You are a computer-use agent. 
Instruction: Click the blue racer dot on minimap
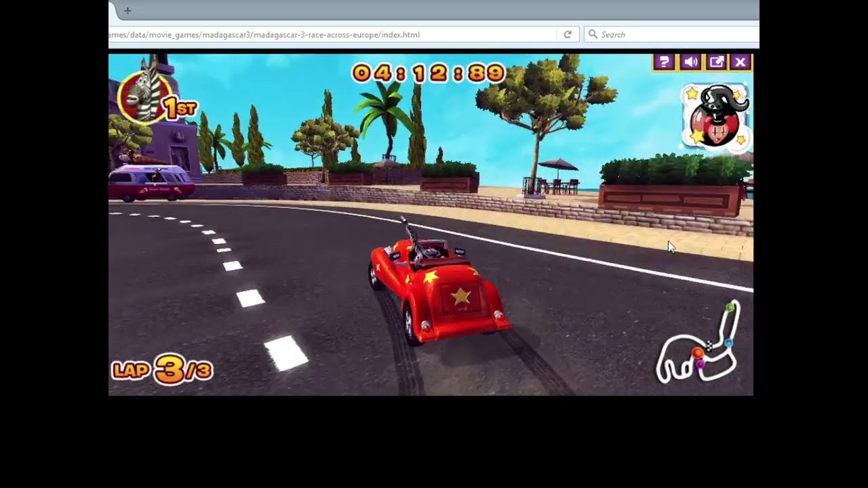pos(729,343)
